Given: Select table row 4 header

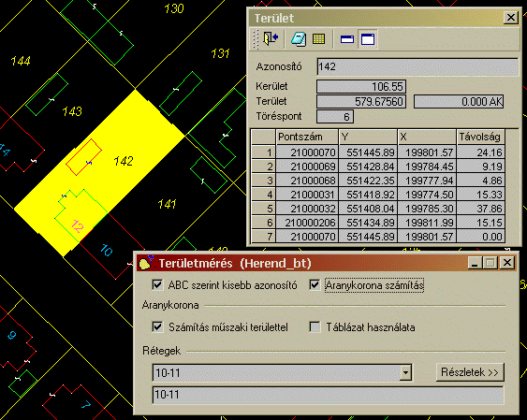Looking at the screenshot, I should (x=264, y=195).
